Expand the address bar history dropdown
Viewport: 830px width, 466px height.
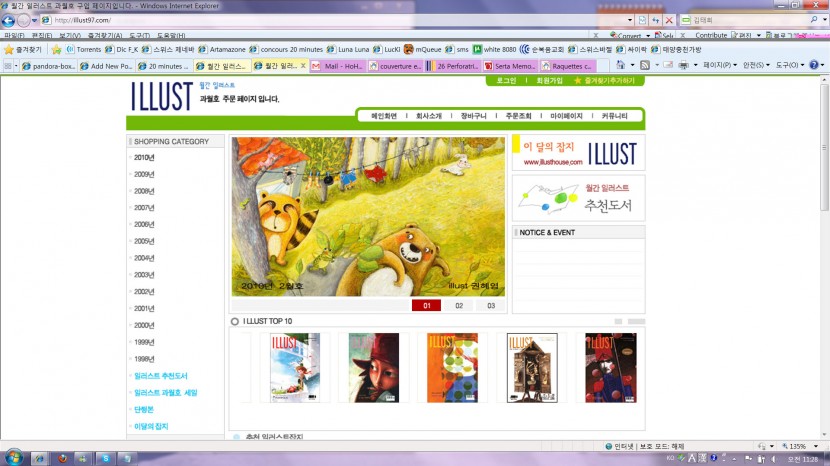630,20
